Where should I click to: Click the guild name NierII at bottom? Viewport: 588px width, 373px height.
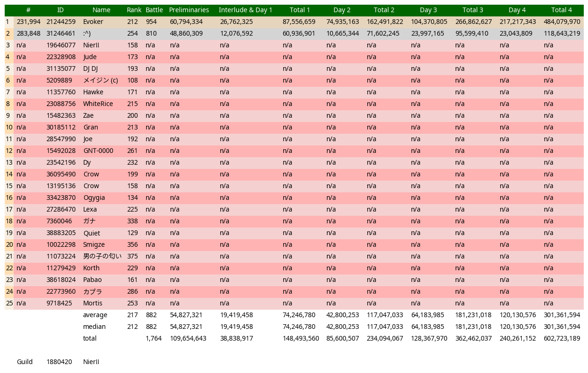(91, 362)
